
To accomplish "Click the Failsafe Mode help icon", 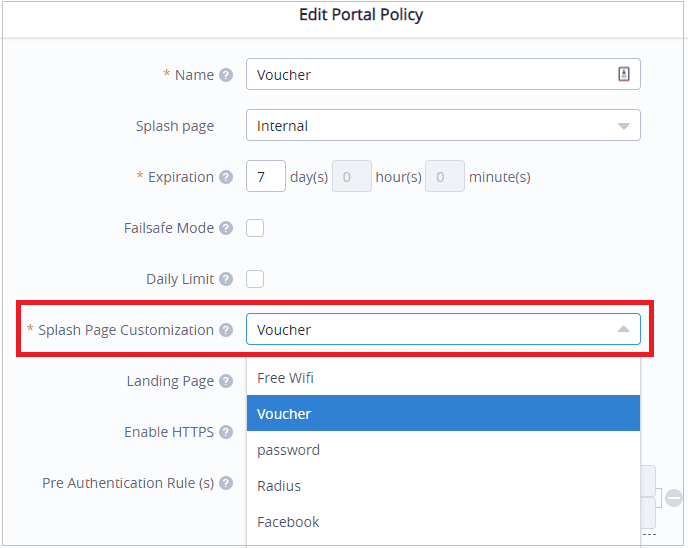I will (226, 228).
